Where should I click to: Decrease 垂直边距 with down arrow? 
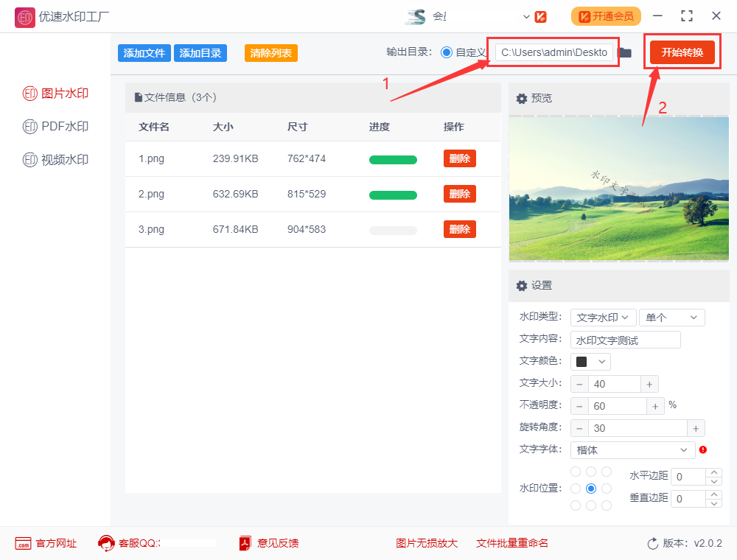(x=714, y=503)
